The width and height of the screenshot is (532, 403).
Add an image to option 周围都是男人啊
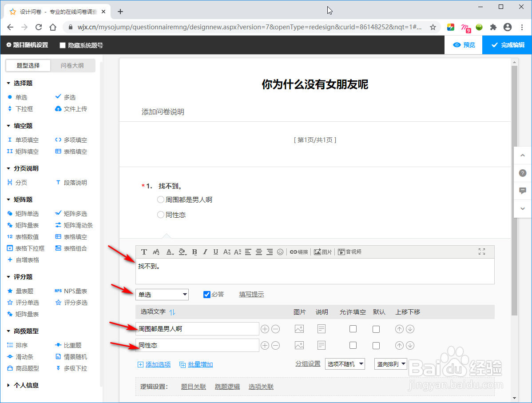pyautogui.click(x=300, y=329)
